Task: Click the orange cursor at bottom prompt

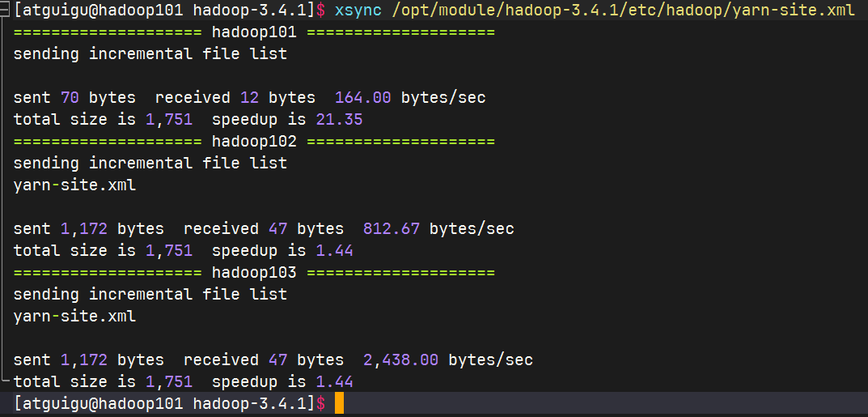Action: click(339, 403)
